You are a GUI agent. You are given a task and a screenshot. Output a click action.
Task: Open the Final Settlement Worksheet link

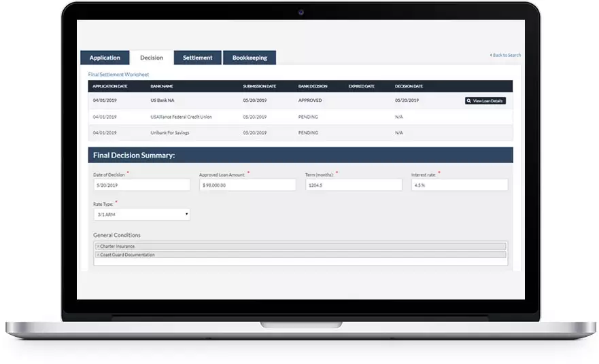tap(118, 75)
